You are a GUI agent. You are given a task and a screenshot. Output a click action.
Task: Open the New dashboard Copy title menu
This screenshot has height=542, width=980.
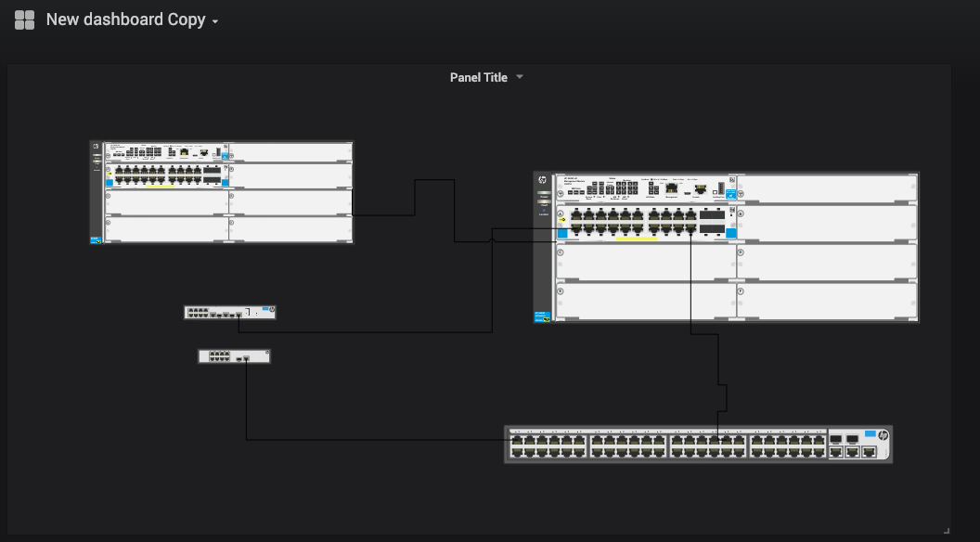click(x=214, y=19)
